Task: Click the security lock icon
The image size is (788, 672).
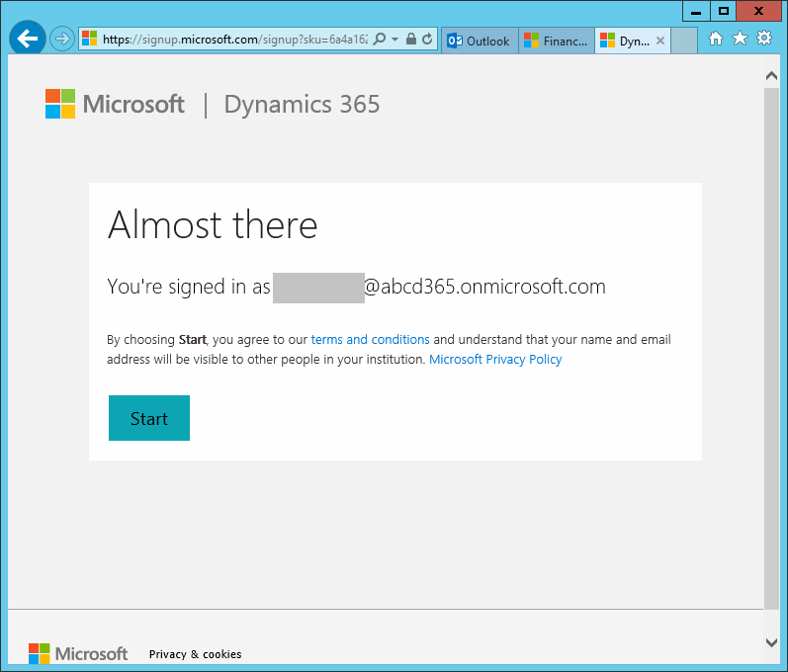Action: click(411, 39)
